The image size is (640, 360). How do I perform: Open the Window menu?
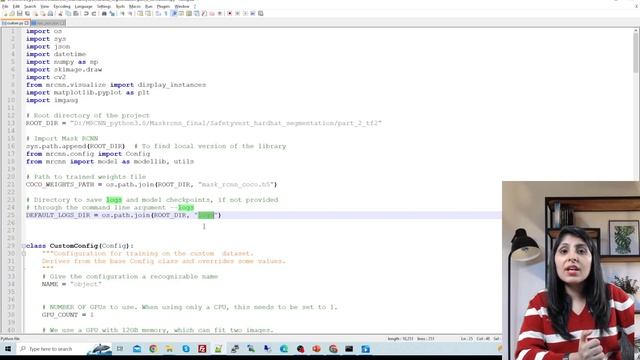(182, 7)
